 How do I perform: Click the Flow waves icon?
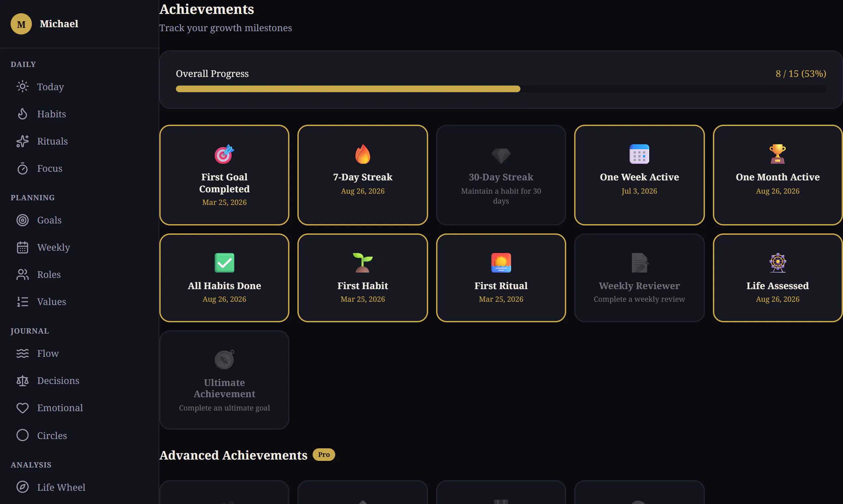tap(23, 353)
